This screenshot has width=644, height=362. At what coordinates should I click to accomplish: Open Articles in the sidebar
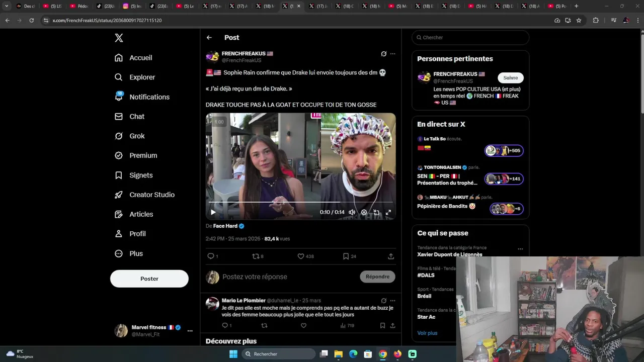pos(134,215)
